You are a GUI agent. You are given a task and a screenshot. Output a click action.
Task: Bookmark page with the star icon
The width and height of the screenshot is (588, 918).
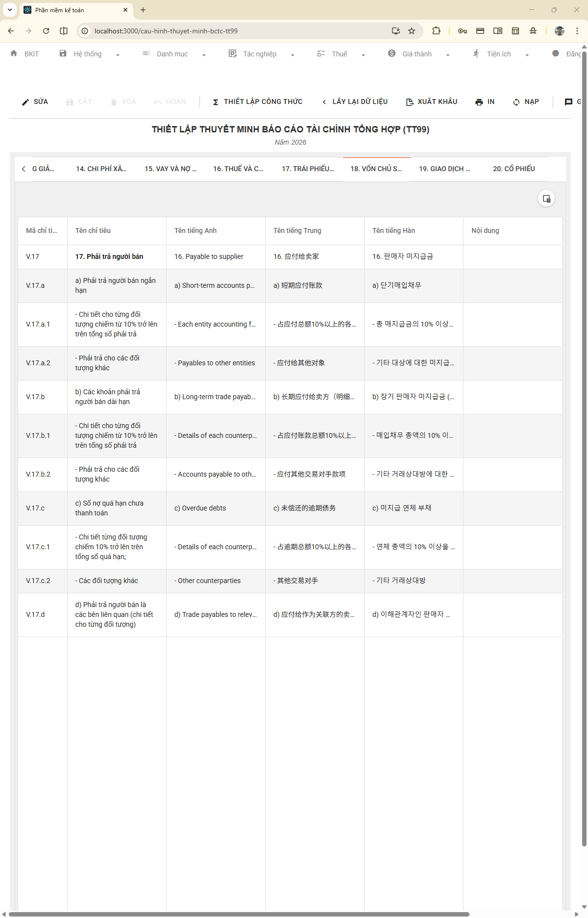click(412, 31)
